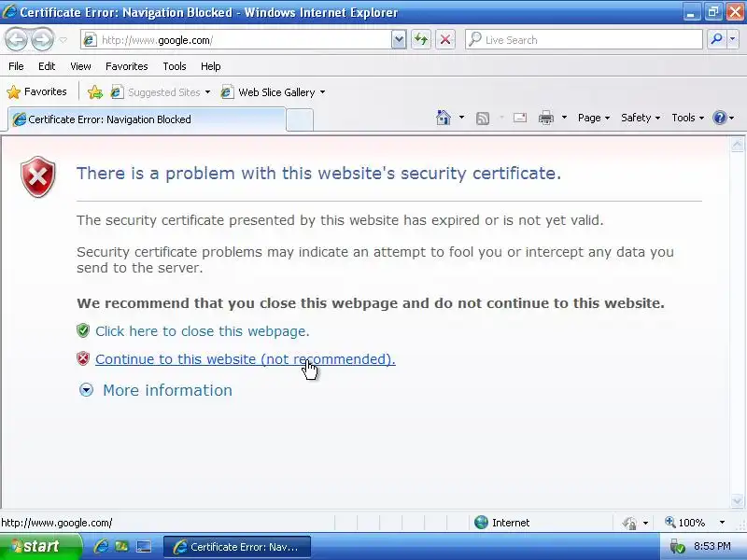Viewport: 747px width, 560px height.
Task: Expand the address bar URL history dropdown
Action: click(x=399, y=40)
